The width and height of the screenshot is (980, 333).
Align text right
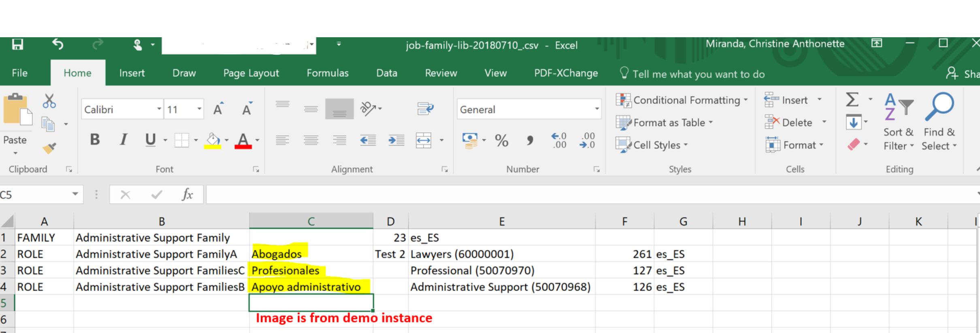coord(339,140)
